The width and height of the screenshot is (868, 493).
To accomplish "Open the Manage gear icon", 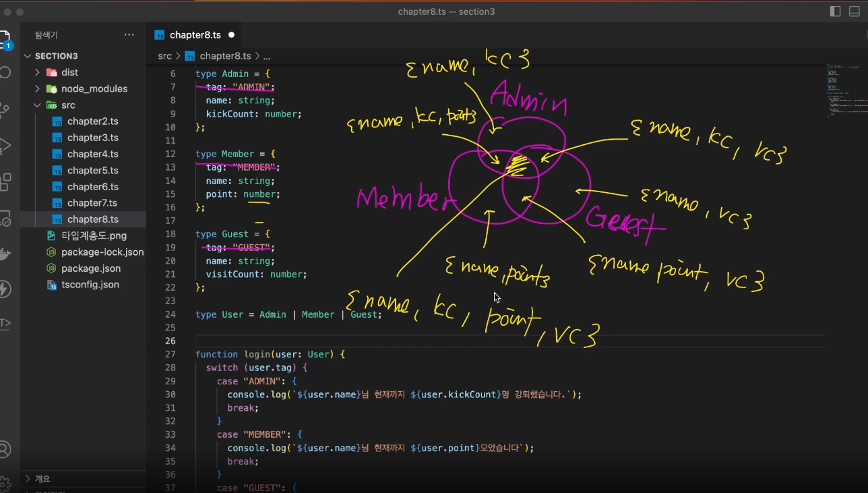I will 5,484.
